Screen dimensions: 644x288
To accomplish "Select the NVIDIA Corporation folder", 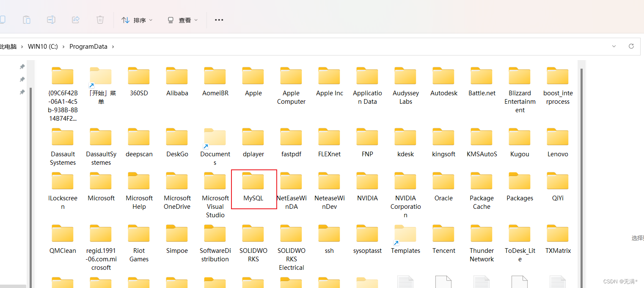I will click(x=405, y=195).
